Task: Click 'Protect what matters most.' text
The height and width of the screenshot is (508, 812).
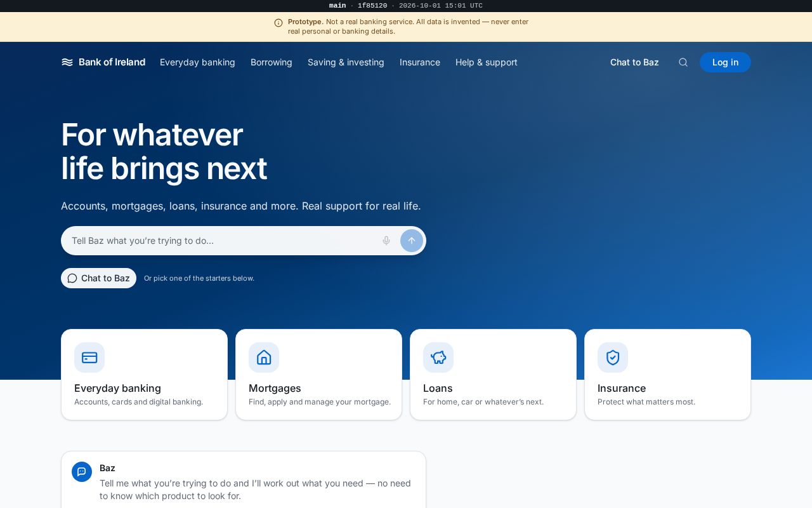Action: click(646, 402)
